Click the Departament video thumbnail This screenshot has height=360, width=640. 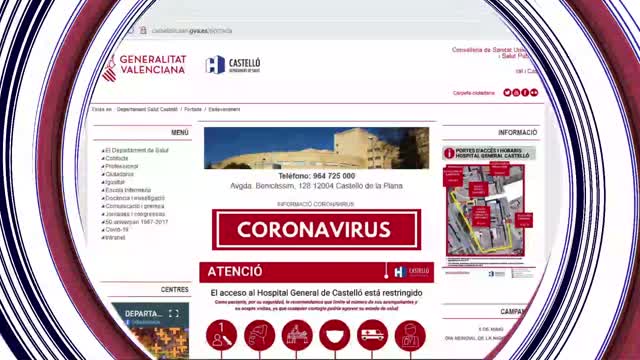(x=150, y=331)
